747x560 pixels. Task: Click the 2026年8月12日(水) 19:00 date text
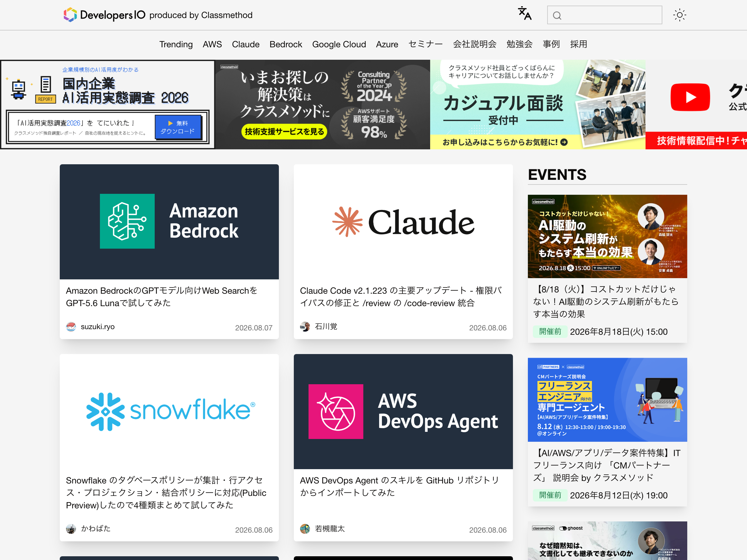pyautogui.click(x=619, y=495)
